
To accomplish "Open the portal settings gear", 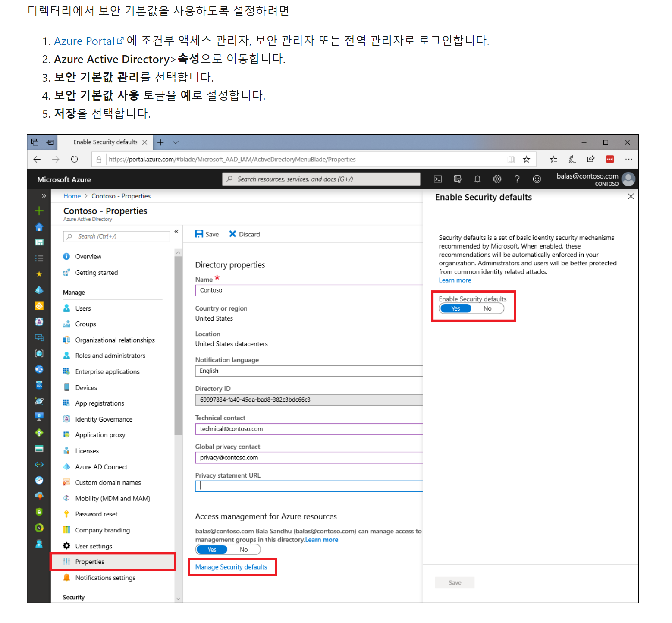I will coord(497,179).
